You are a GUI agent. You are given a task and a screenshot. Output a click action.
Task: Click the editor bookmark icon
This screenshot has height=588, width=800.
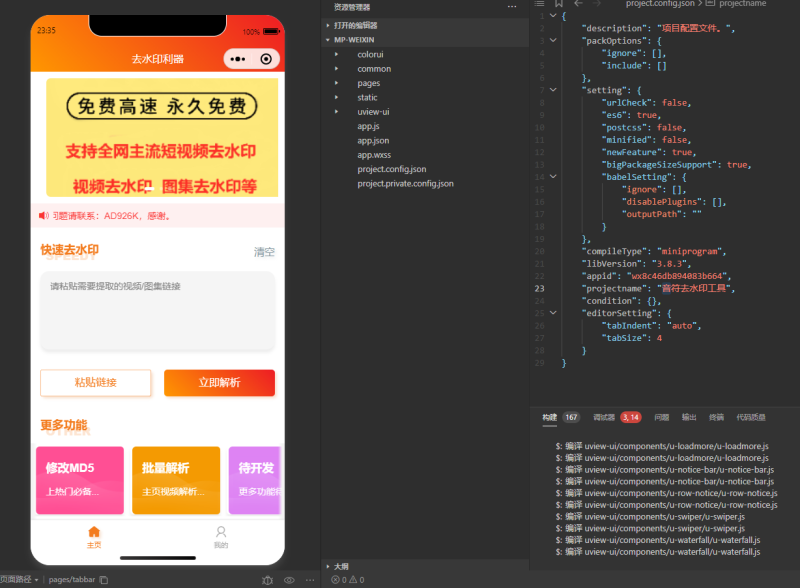tap(558, 4)
